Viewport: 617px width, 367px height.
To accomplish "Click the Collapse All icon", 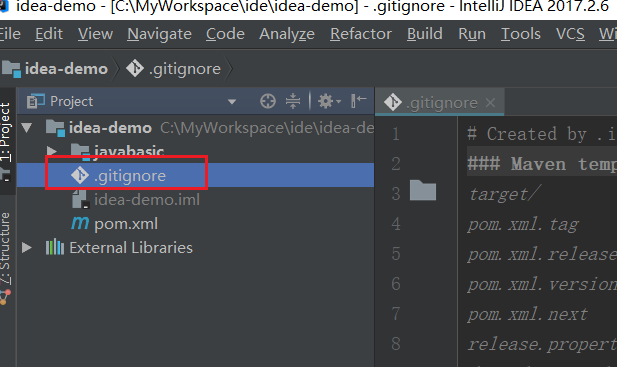I will pyautogui.click(x=293, y=101).
